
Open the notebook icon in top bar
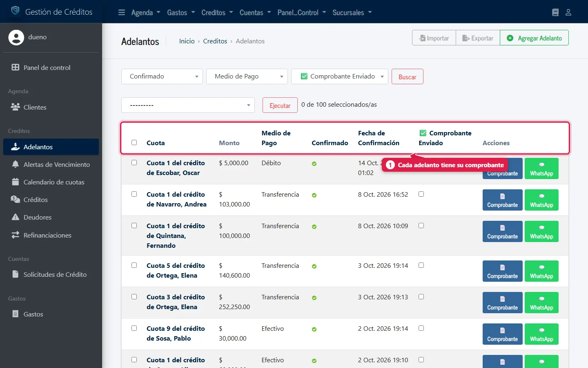coord(555,12)
